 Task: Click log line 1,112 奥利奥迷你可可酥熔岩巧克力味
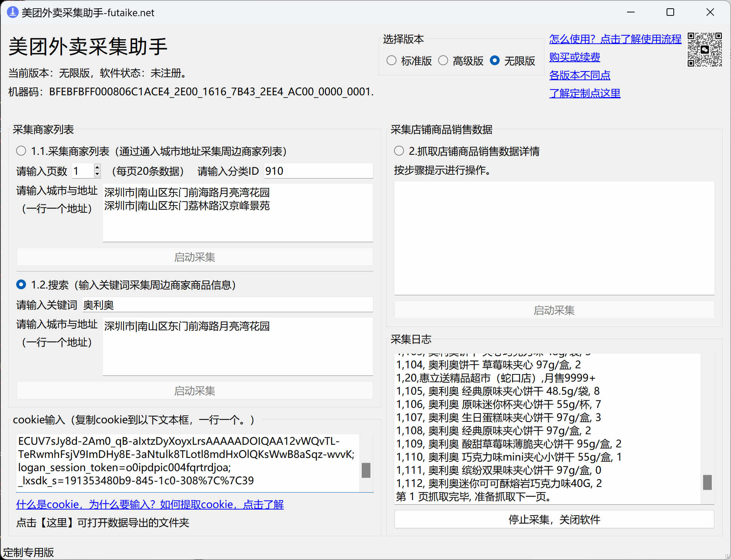499,484
